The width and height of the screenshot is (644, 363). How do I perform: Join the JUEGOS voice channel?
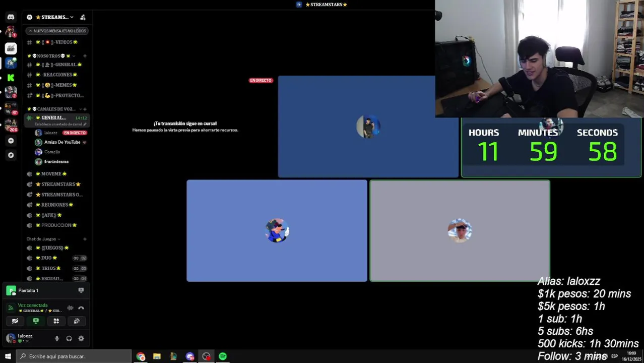point(57,248)
